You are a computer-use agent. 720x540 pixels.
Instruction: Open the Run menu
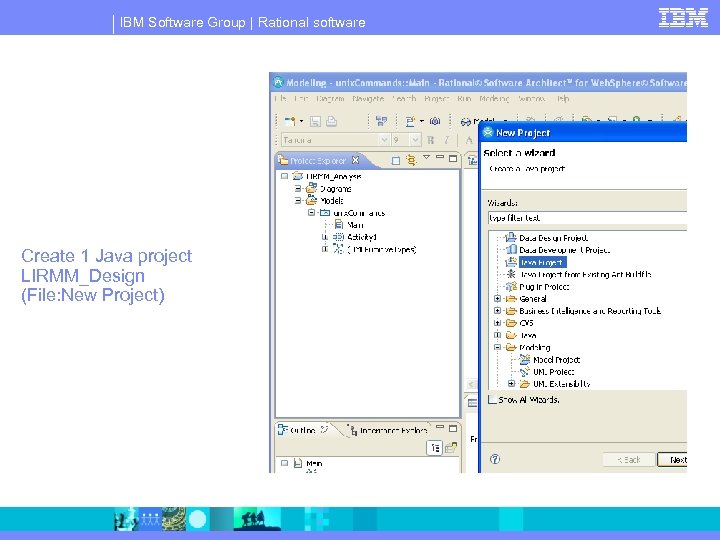pyautogui.click(x=464, y=98)
